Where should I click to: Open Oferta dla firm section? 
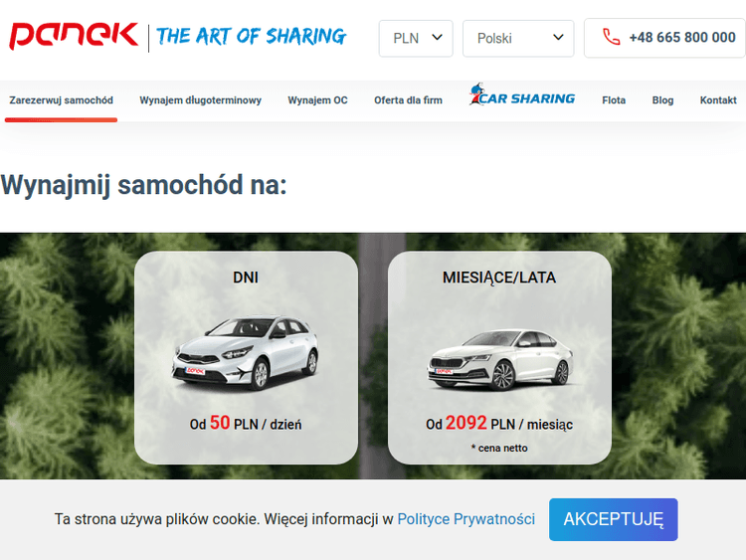[x=408, y=100]
